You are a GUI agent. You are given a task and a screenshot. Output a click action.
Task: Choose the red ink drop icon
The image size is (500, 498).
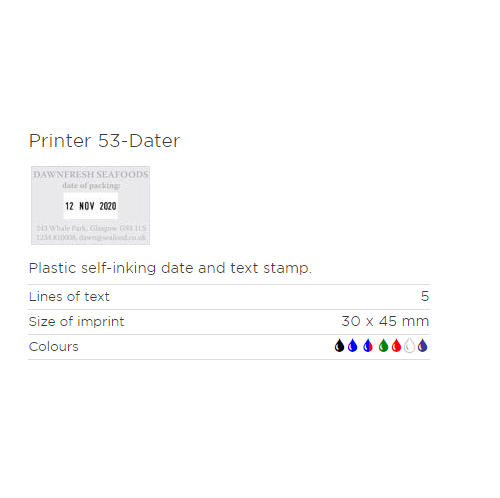(x=396, y=346)
